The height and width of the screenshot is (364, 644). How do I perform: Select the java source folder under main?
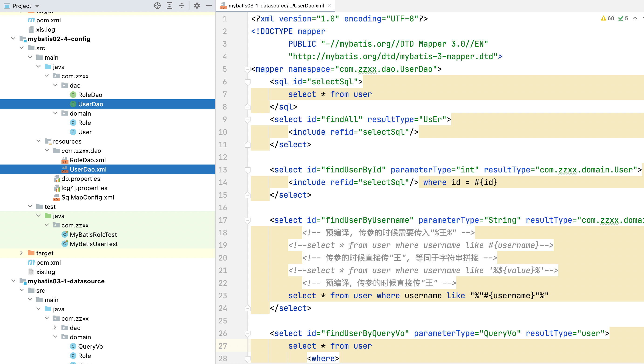click(55, 67)
